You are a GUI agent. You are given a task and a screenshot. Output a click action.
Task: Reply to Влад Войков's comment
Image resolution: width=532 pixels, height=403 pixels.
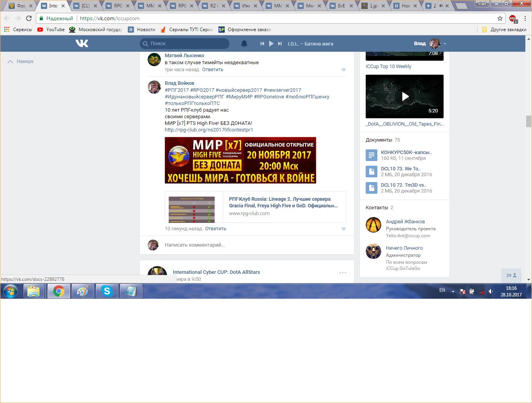coord(215,229)
